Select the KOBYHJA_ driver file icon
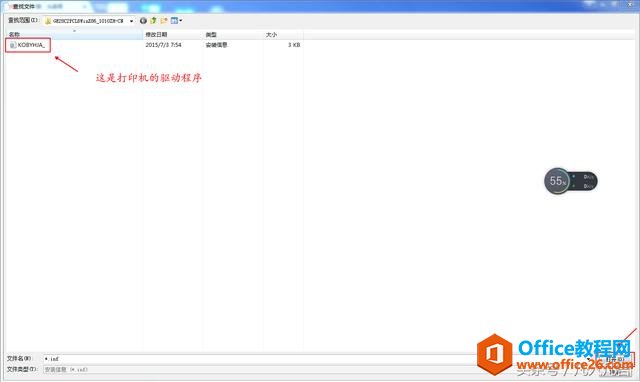640x382 pixels. (13, 45)
